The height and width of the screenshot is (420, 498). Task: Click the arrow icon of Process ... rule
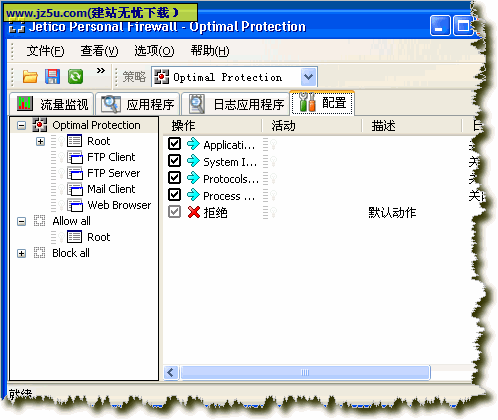[x=193, y=195]
